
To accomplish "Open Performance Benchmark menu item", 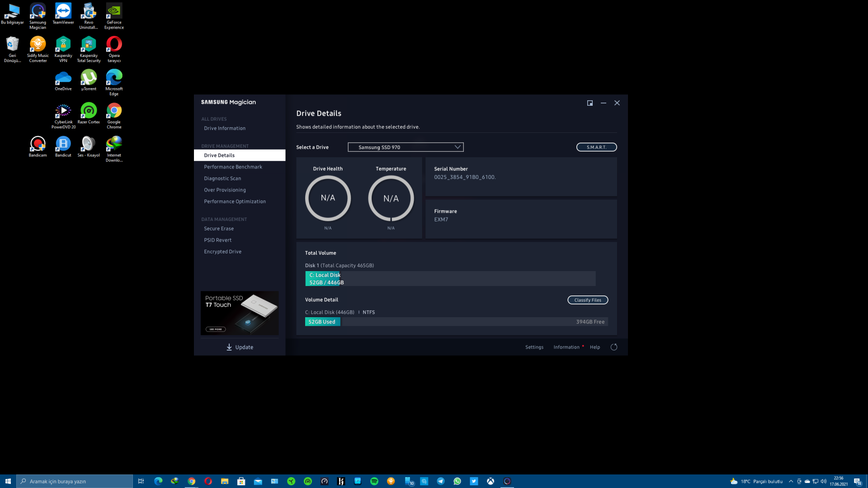I will point(233,167).
